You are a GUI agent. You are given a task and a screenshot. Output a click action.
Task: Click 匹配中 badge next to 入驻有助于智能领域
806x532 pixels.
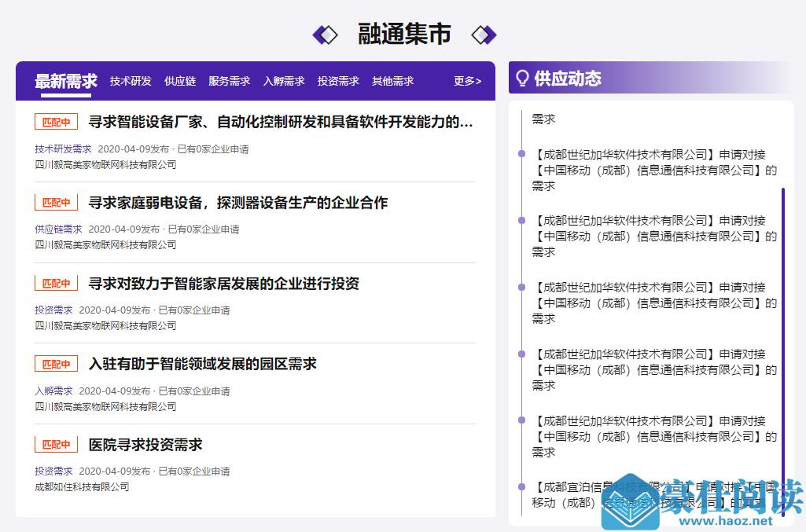coord(56,364)
